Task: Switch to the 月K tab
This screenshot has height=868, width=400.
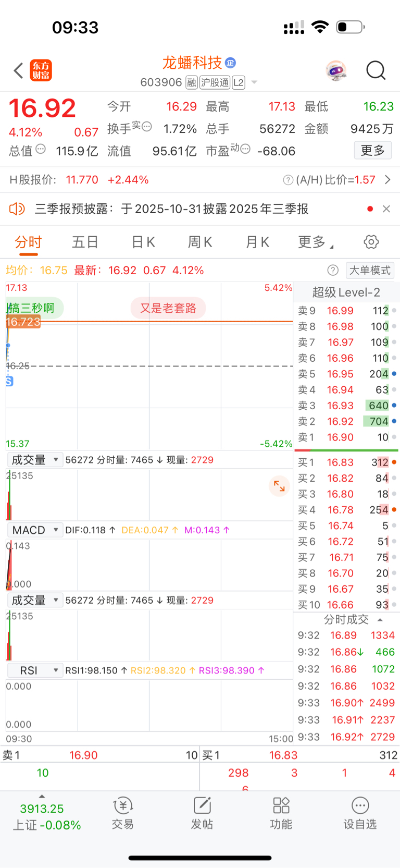Action: (257, 242)
